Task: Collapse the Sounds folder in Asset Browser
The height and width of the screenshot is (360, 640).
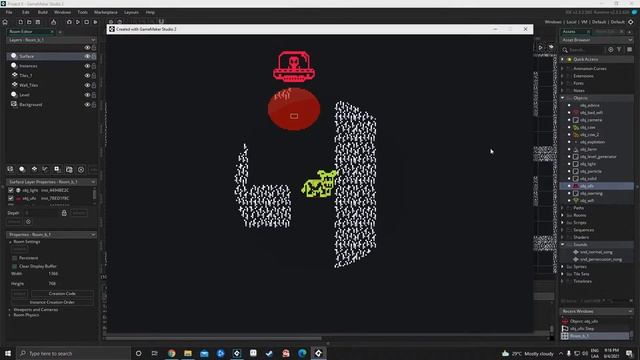Action: tap(563, 244)
